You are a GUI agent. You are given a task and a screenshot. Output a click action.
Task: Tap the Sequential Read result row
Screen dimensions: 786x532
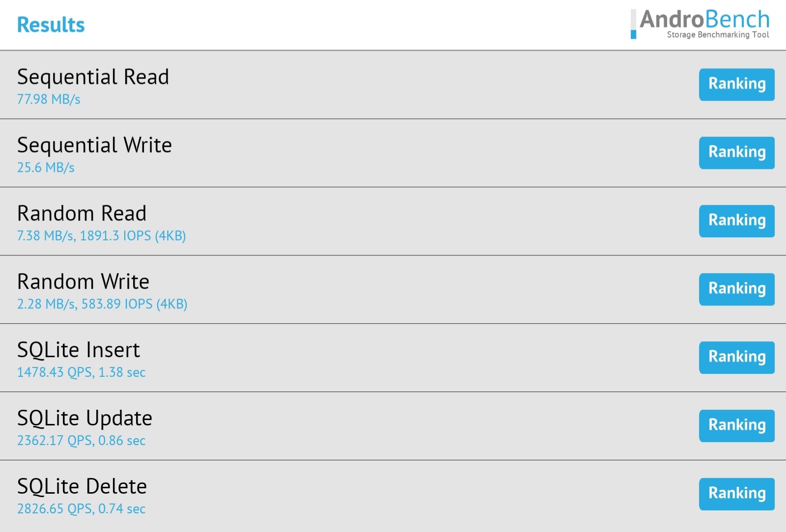click(393, 84)
